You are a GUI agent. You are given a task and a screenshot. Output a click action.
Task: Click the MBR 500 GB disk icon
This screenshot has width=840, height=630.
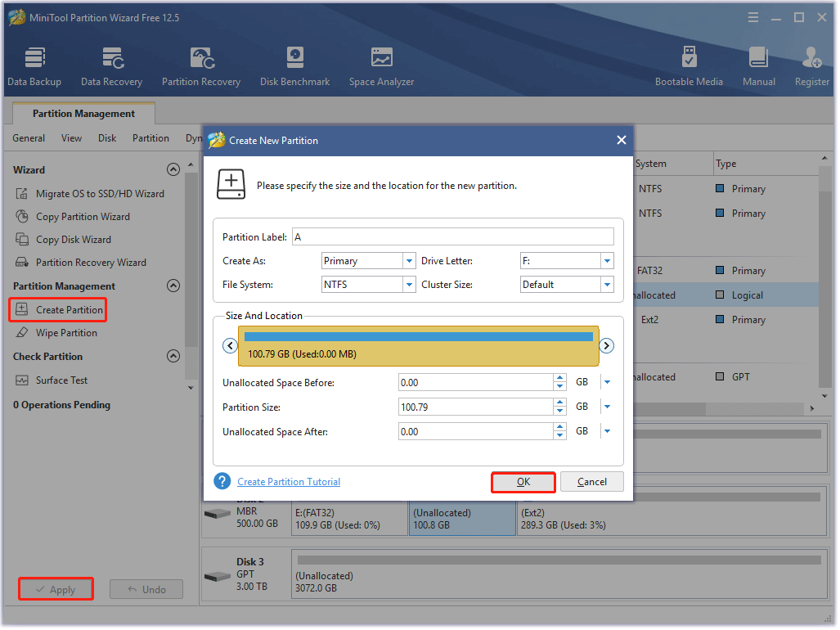pos(218,515)
